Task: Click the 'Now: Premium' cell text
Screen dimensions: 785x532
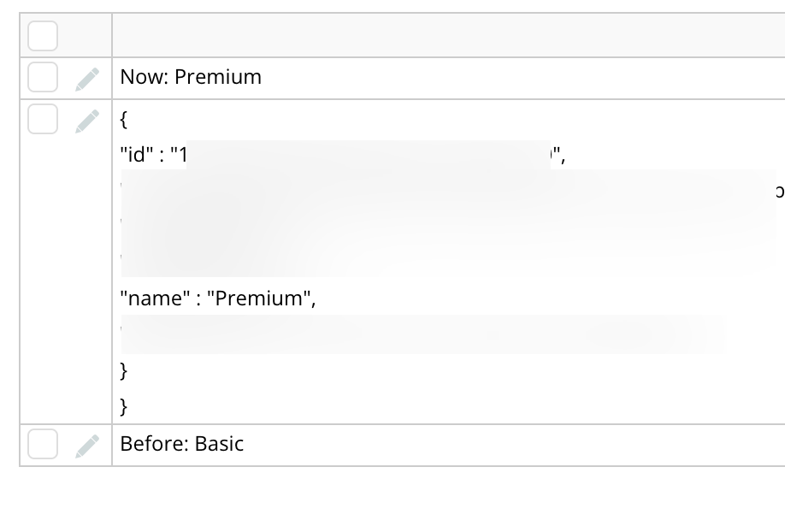Action: tap(191, 77)
